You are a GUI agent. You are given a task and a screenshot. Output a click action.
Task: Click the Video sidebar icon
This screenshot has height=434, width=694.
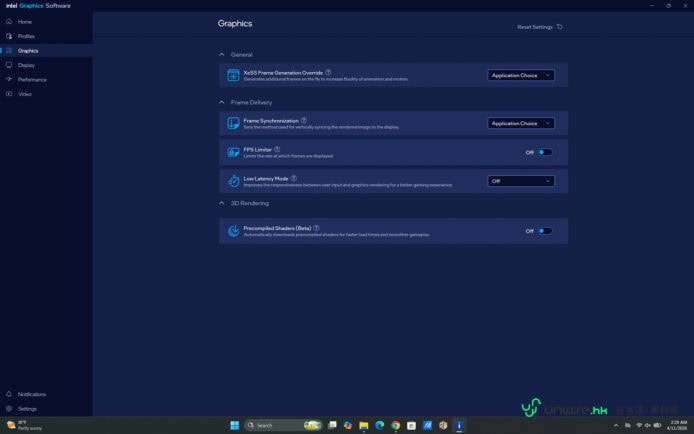[x=9, y=94]
